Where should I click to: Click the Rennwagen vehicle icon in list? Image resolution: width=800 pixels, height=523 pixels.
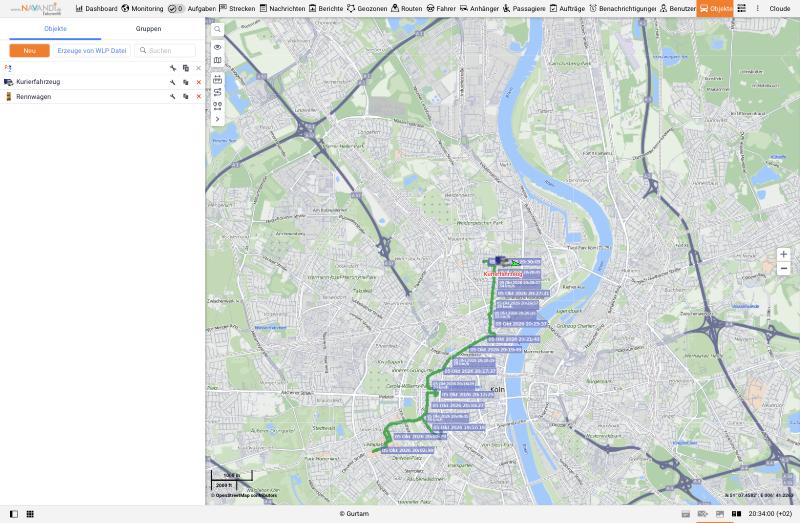(8, 96)
